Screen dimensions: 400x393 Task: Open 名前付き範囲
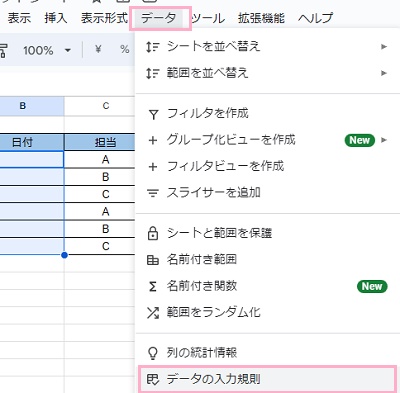point(267,260)
